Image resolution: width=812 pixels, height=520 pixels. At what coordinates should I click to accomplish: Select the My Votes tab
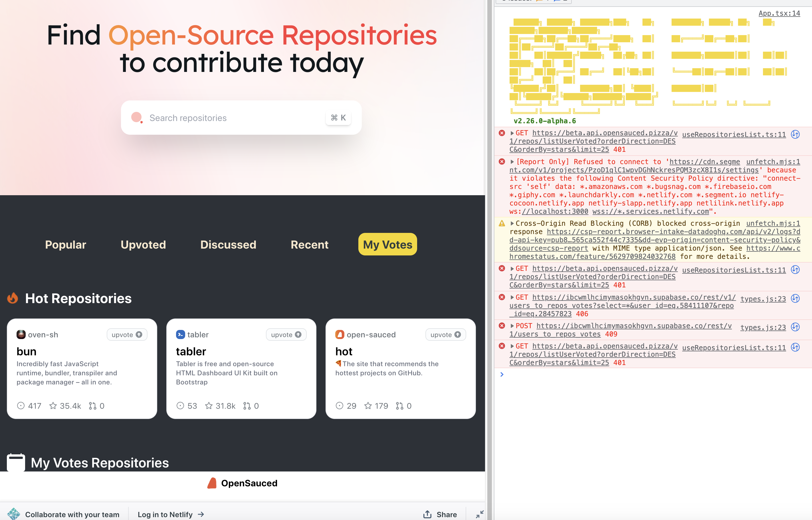point(387,245)
